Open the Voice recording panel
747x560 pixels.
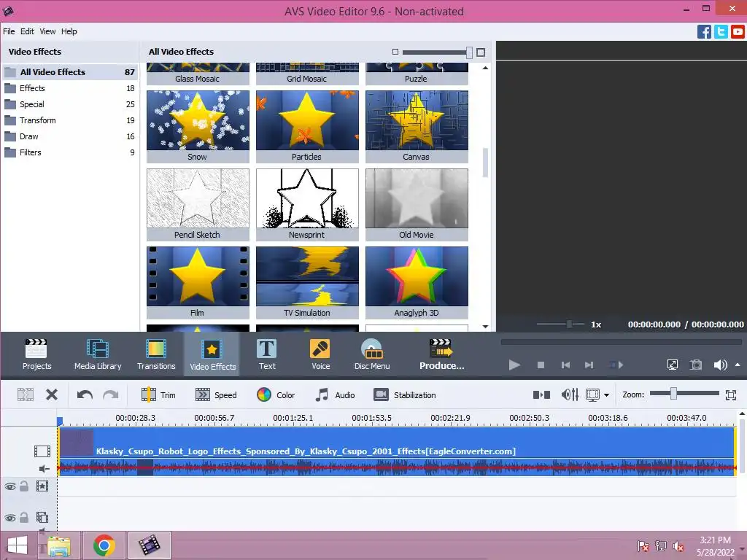point(320,354)
